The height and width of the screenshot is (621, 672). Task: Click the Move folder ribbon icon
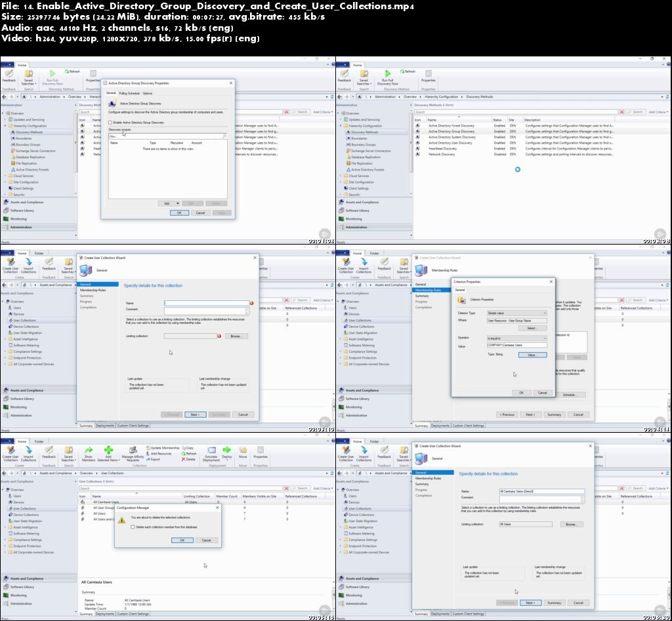tap(243, 450)
